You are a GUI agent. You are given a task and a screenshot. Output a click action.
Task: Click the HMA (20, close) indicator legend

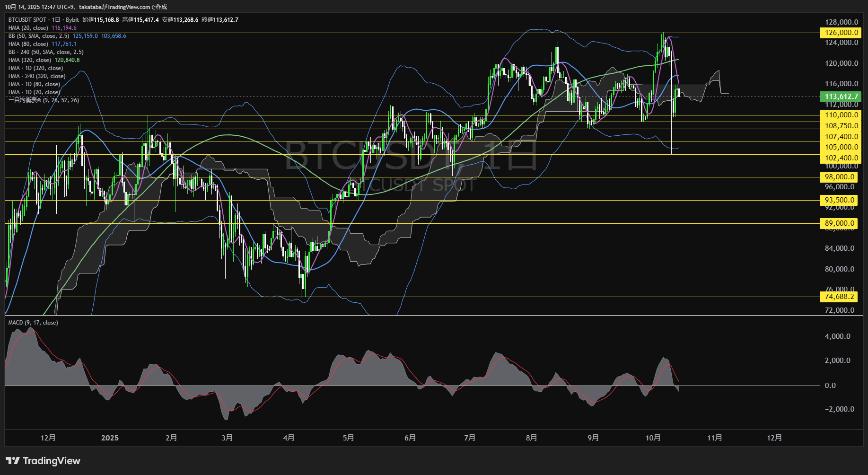coord(28,28)
